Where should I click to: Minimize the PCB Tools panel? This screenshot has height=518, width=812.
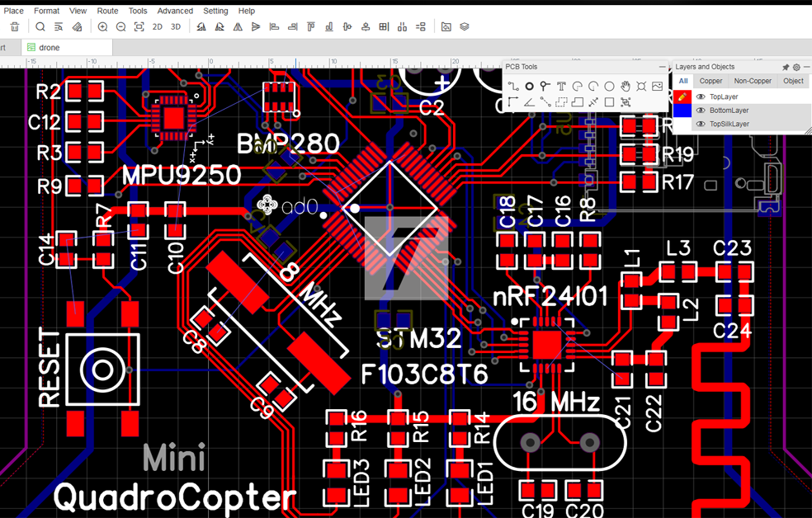click(x=662, y=67)
